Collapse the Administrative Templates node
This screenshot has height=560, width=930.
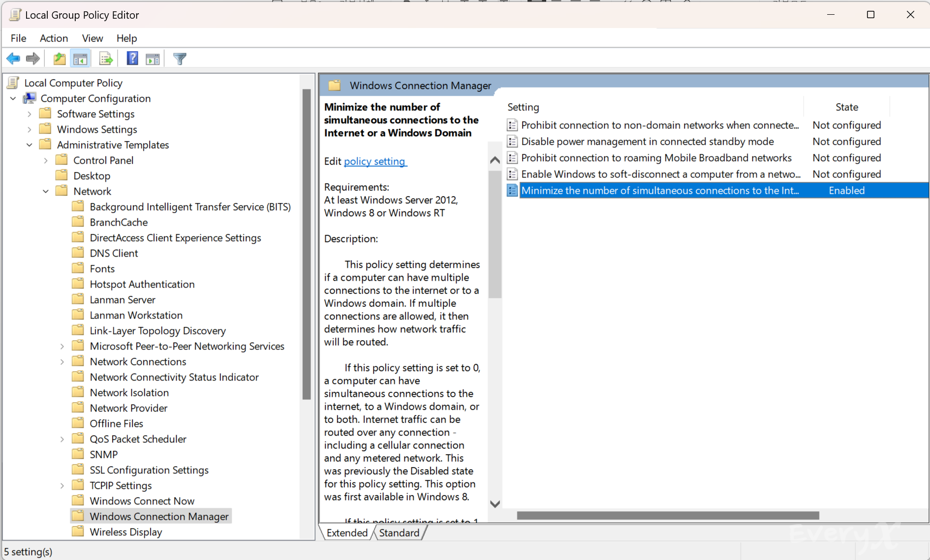[x=30, y=145]
